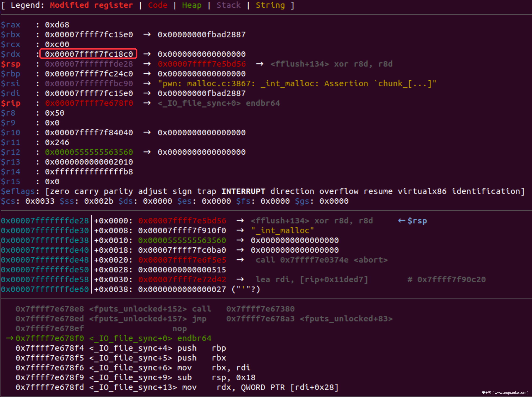Click the $r14 value 0xffffffffffffffb8
This screenshot has width=532, height=397.
point(89,172)
